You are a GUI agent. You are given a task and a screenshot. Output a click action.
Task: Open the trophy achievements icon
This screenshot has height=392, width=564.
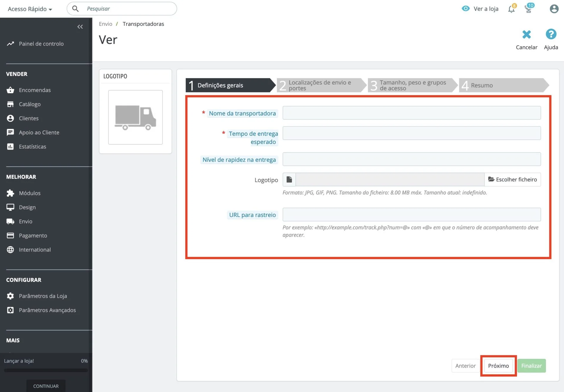528,9
